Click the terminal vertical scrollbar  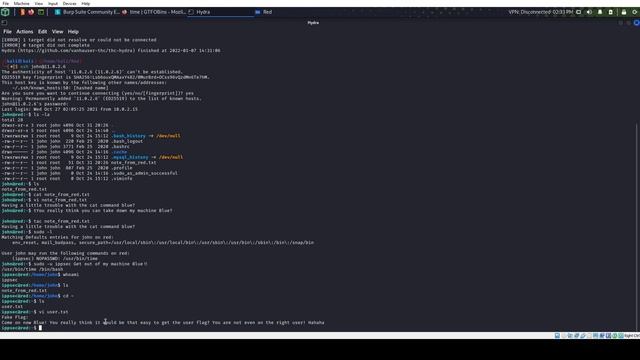[x=637, y=227]
